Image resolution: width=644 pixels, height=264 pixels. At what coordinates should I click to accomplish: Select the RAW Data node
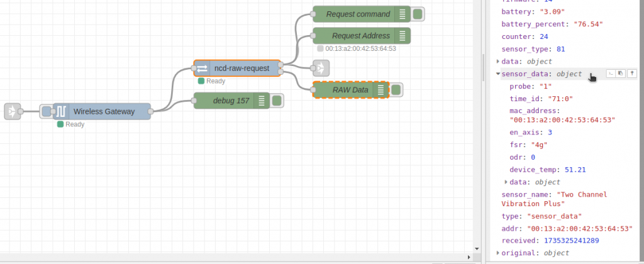[350, 90]
